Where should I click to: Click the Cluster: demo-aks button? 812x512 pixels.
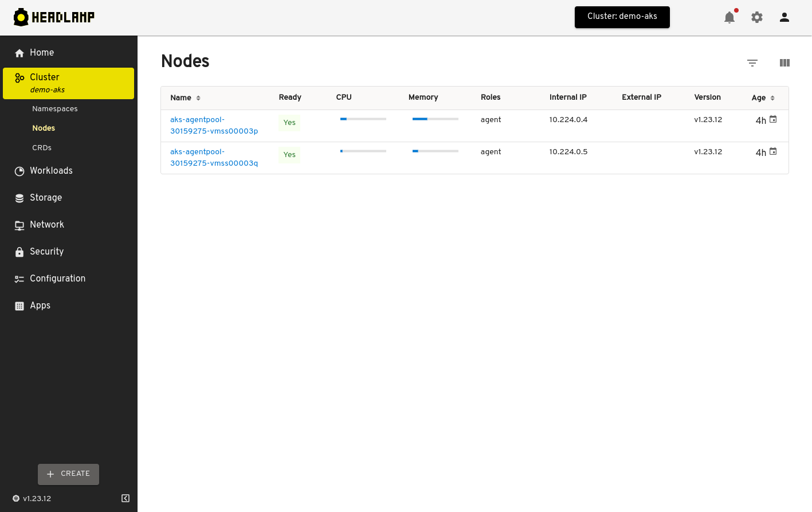622,17
